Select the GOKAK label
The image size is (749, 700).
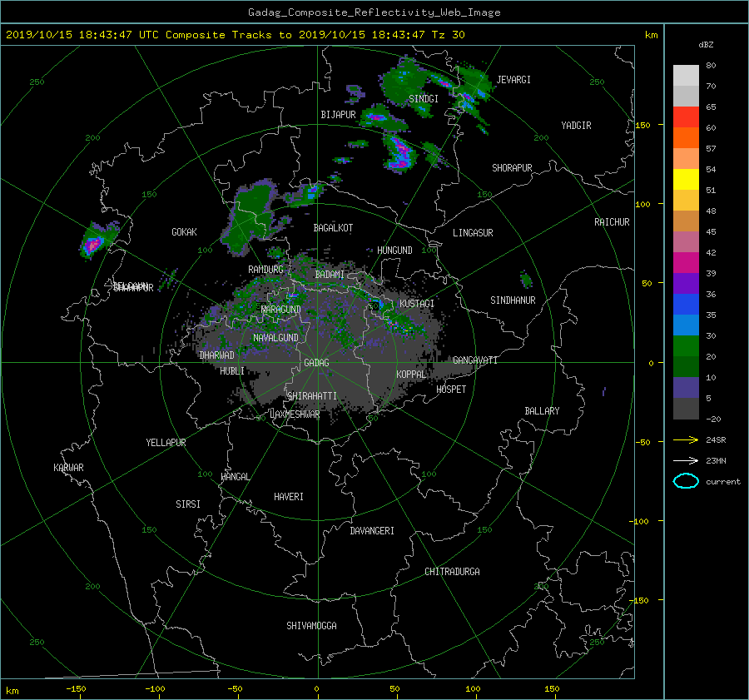(x=184, y=232)
